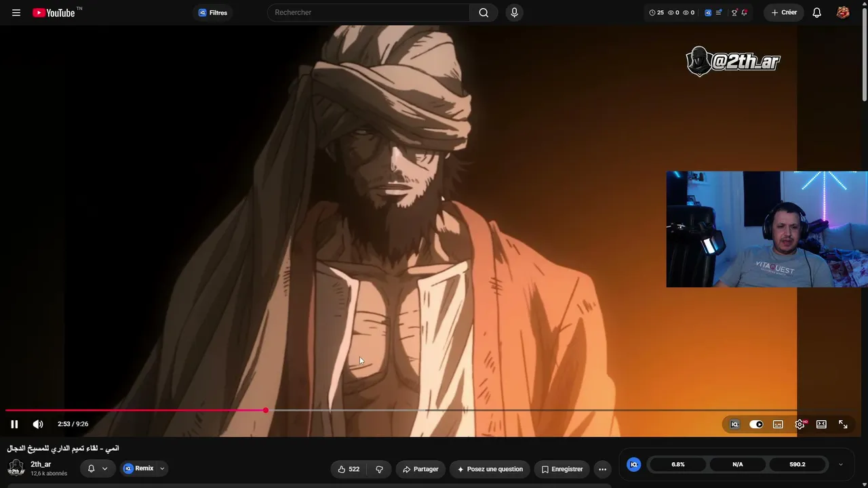The image size is (868, 488).
Task: Open the account avatar menu
Action: tap(843, 13)
